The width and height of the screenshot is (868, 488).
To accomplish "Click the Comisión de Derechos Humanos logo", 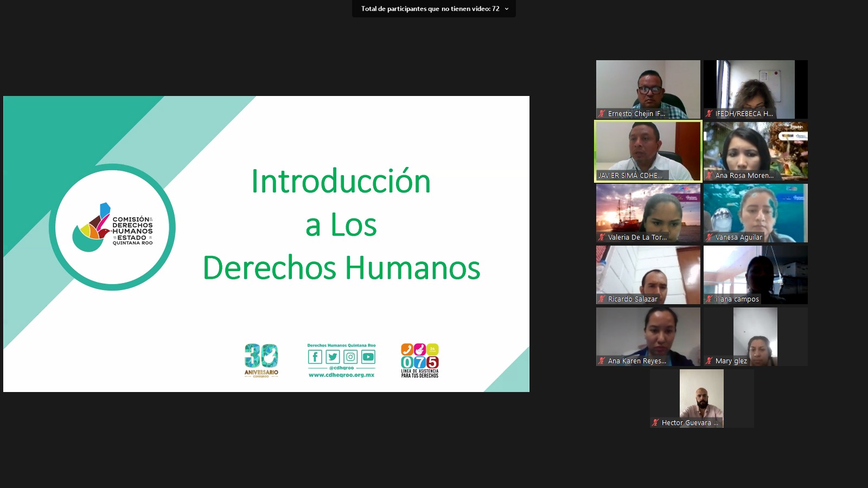I will pyautogui.click(x=112, y=228).
